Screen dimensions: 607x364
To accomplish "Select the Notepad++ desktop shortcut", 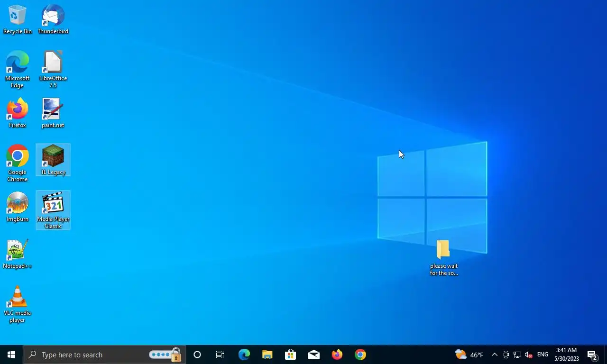I will (18, 254).
